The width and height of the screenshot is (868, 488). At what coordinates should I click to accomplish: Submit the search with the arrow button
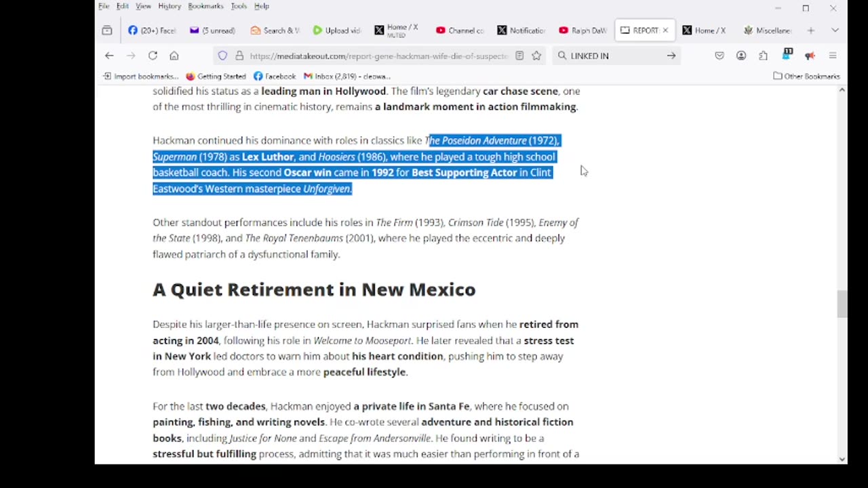coord(671,56)
